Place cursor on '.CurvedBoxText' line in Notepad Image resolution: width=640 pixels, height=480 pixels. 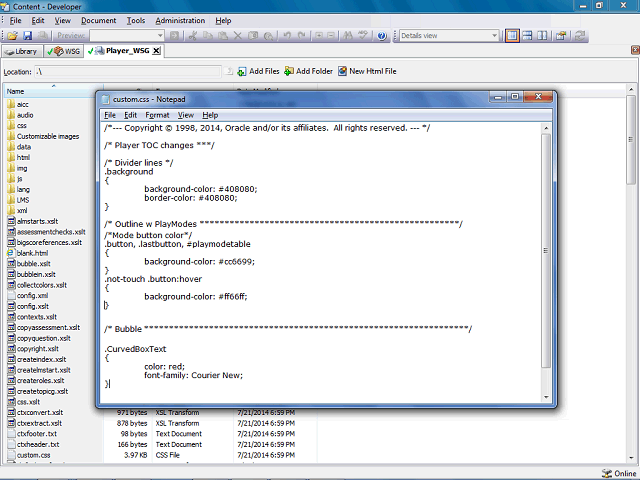point(135,349)
